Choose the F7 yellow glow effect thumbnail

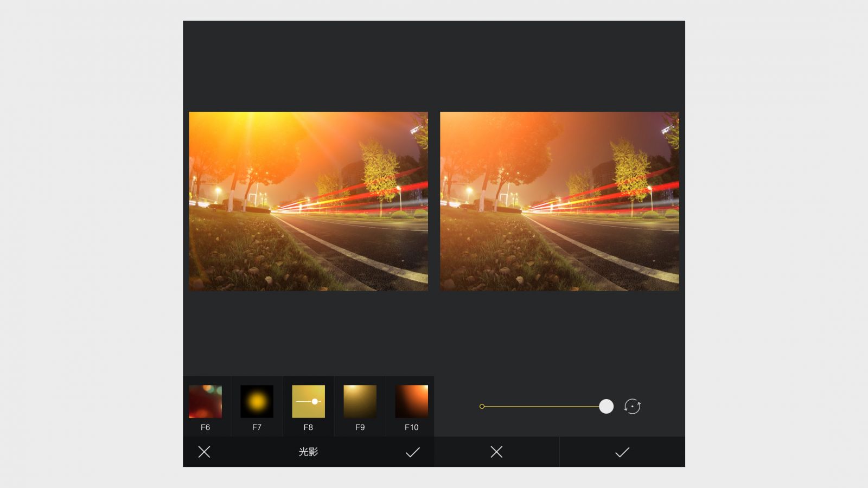point(257,401)
